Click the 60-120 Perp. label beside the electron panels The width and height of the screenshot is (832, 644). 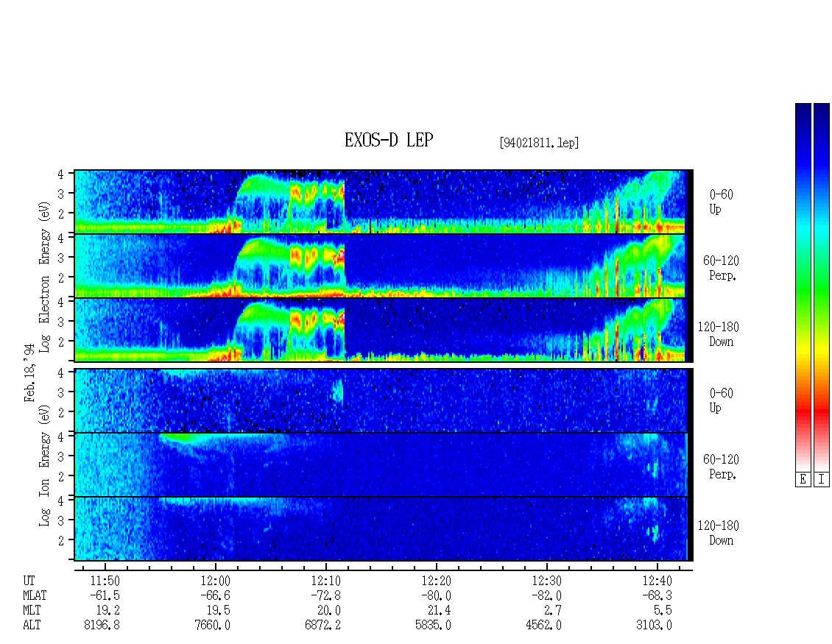click(721, 268)
